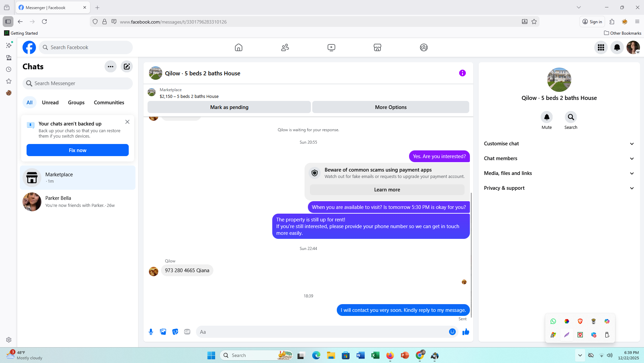
Task: Choose a GIF with the GIF icon
Action: [x=187, y=332]
